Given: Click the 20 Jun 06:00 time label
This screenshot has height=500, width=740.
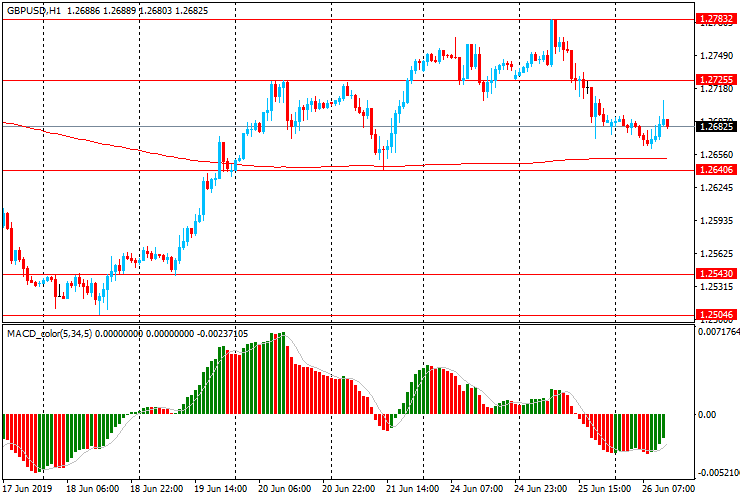Looking at the screenshot, I should (x=285, y=488).
